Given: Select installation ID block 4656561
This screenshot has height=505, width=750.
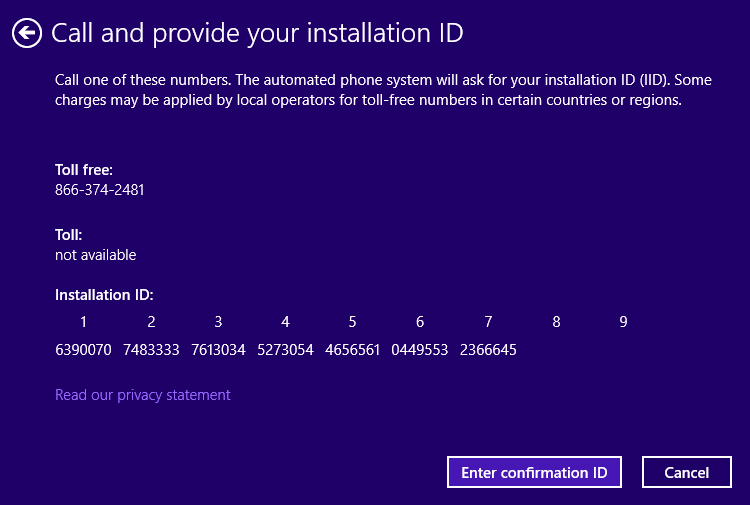Looking at the screenshot, I should point(353,350).
